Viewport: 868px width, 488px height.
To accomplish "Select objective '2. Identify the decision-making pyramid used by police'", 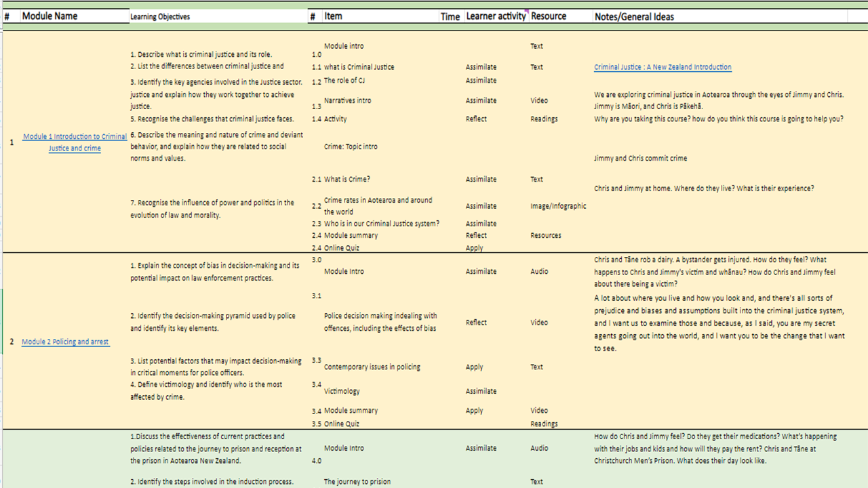I will 213,322.
